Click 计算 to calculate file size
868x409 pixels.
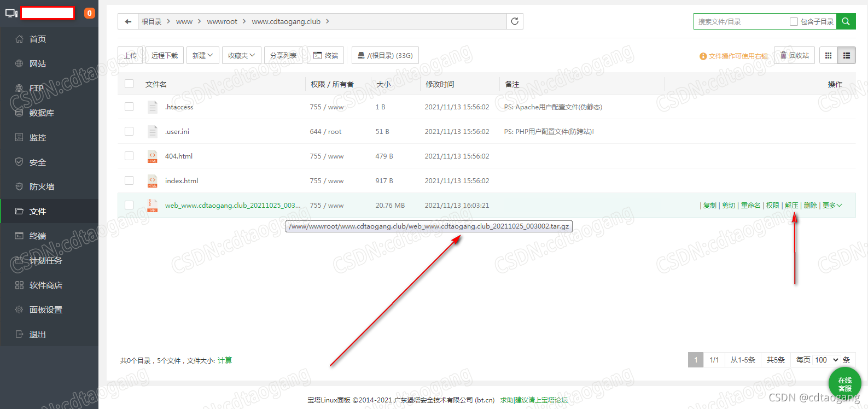point(225,360)
